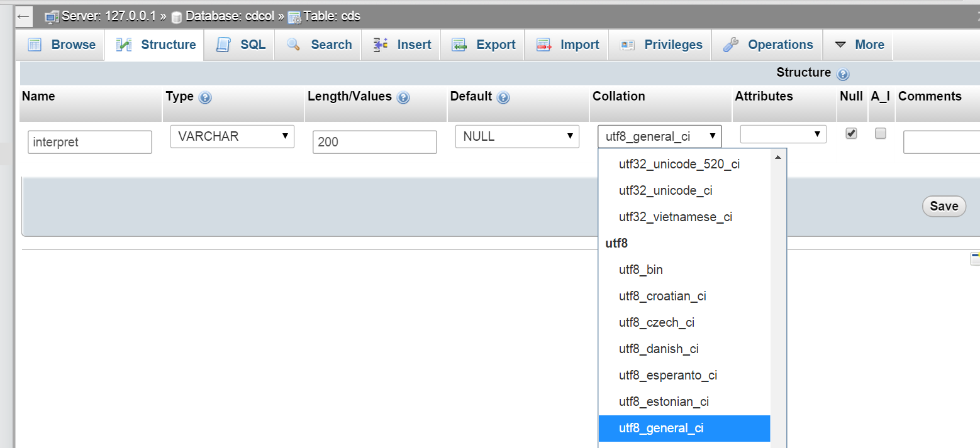Click the Server: 127.0.0.1 breadcrumb link
Image resolution: width=980 pixels, height=448 pixels.
tap(108, 16)
